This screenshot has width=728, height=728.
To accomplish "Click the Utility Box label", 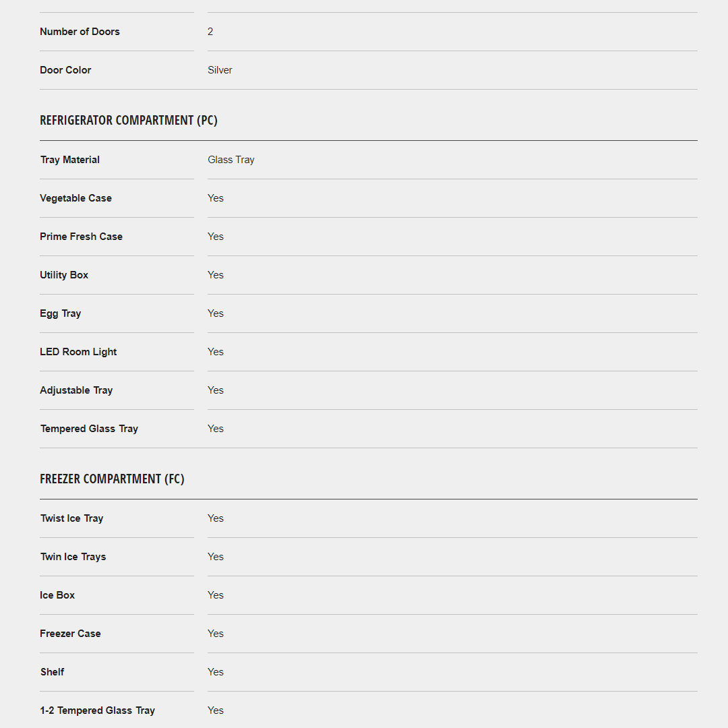I will pos(64,275).
